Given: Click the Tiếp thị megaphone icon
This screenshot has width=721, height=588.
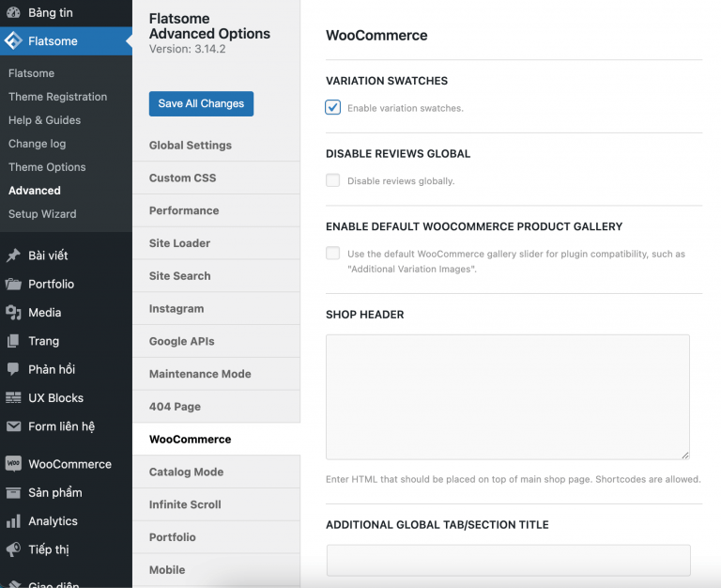Looking at the screenshot, I should [x=13, y=549].
